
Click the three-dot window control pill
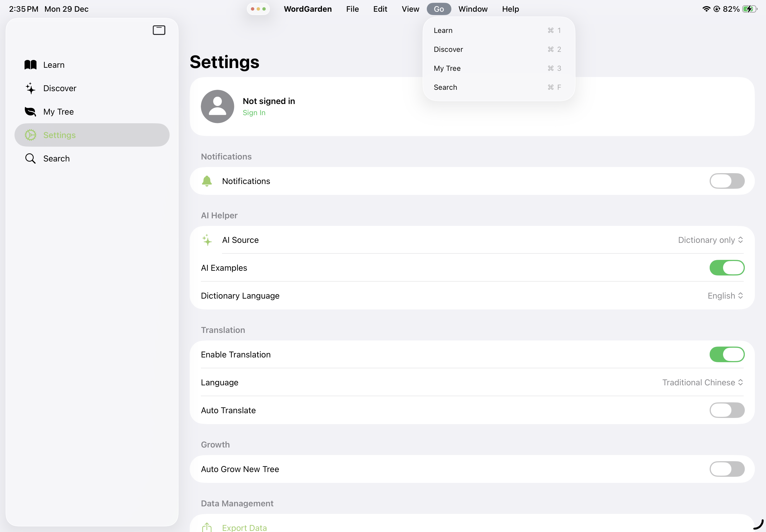(258, 9)
